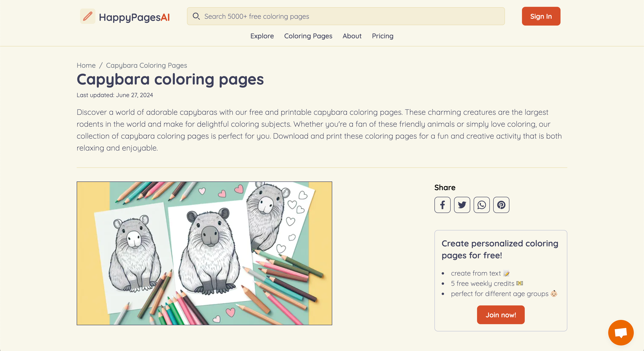
Task: Open the Explore menu item
Action: click(262, 36)
